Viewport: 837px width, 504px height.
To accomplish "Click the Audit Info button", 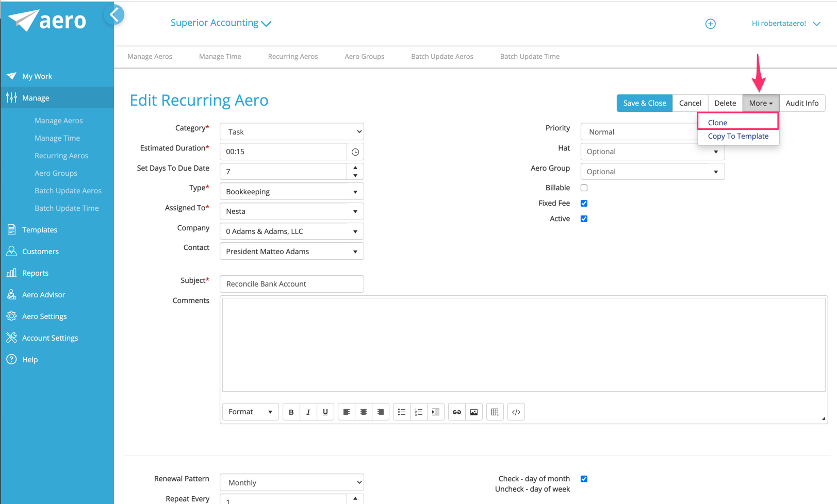I will (802, 103).
